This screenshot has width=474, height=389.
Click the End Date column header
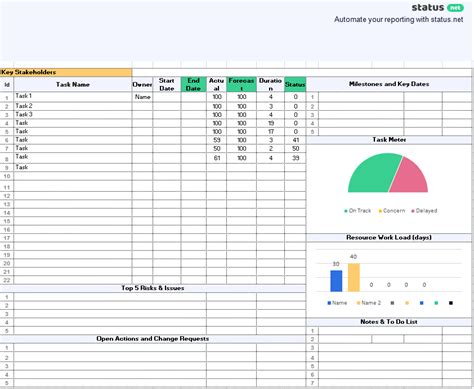coord(193,84)
